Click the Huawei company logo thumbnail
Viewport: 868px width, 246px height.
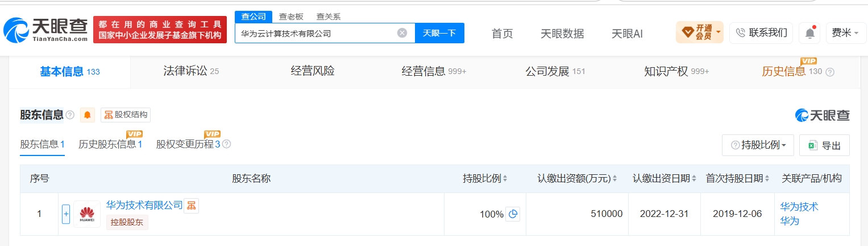tap(87, 214)
